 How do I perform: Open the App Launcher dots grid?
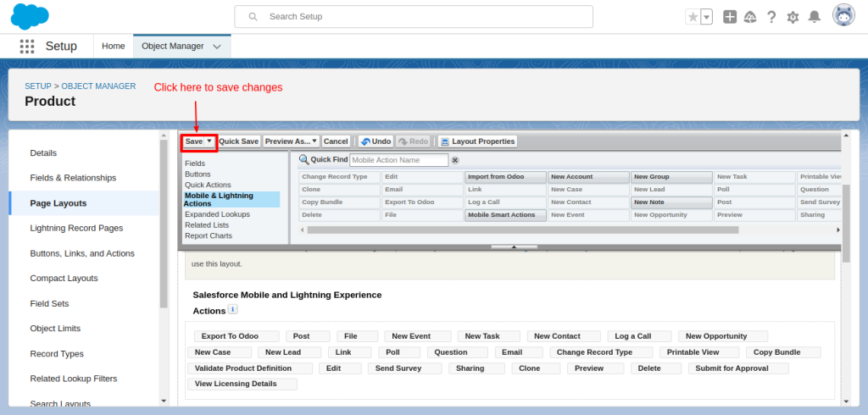click(x=27, y=47)
